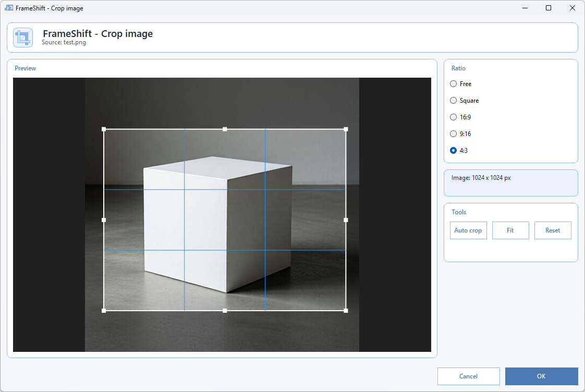The width and height of the screenshot is (585, 392).
Task: Click the 'Source: test.png' label
Action: click(64, 43)
